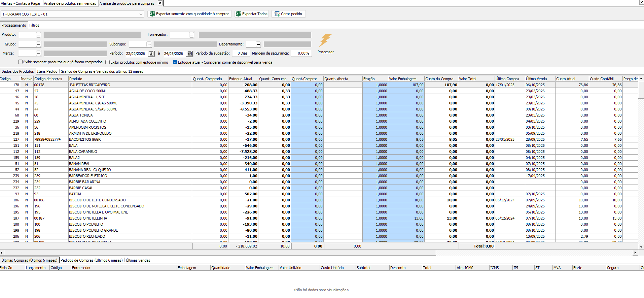Switch to the Filtros tab
This screenshot has height=298, width=644.
click(x=34, y=25)
